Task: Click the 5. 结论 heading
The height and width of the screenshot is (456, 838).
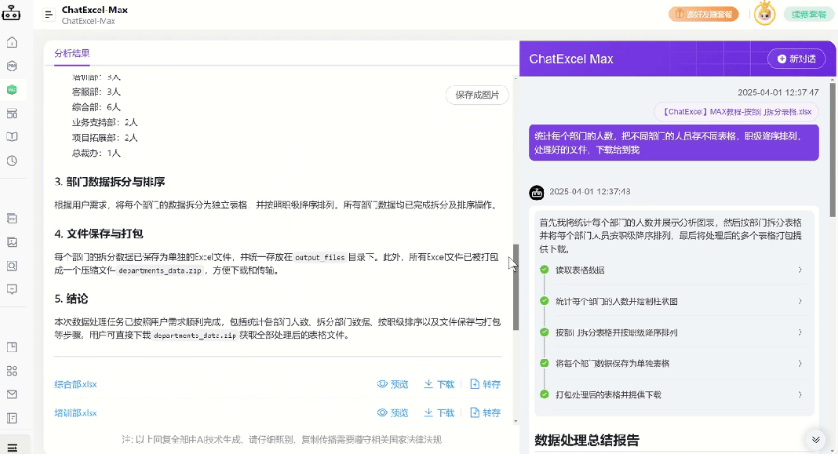Action: click(71, 299)
